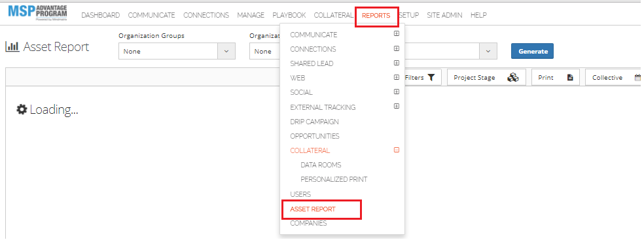Open the Dashboard navigation item

pyautogui.click(x=101, y=15)
